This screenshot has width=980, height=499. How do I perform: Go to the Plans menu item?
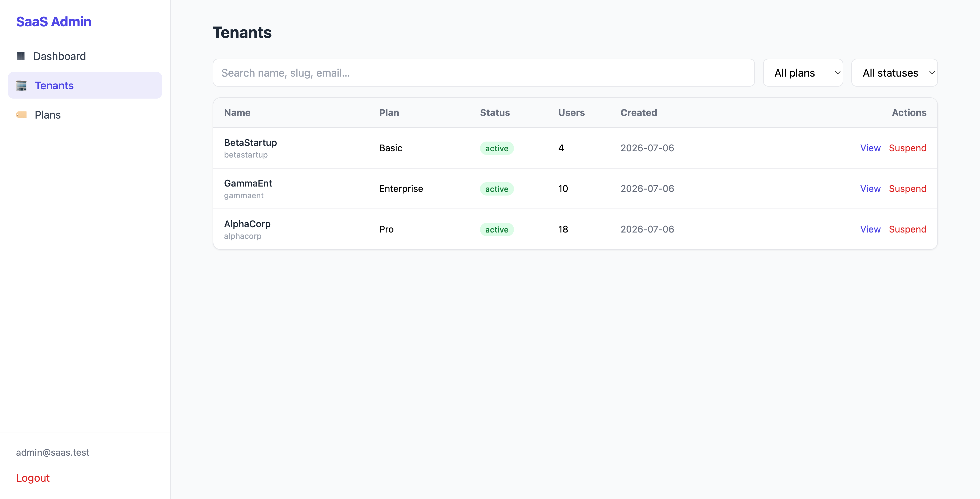[85, 115]
